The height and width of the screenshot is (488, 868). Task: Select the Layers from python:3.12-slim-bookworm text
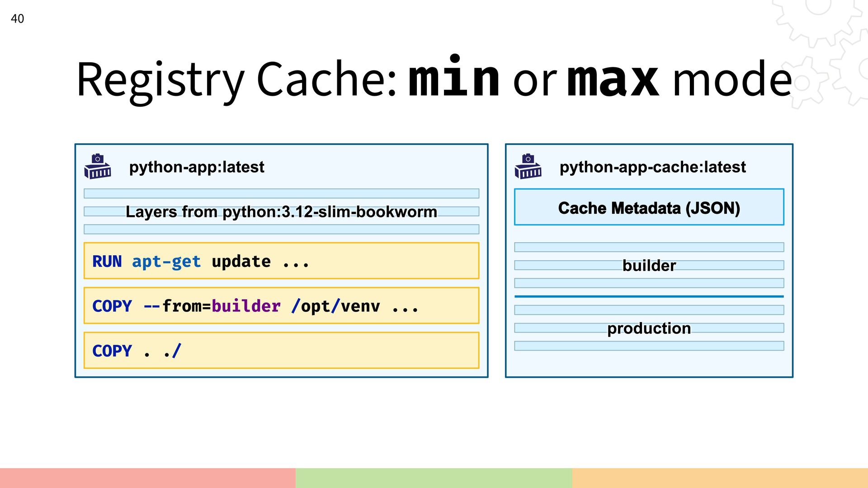(281, 211)
